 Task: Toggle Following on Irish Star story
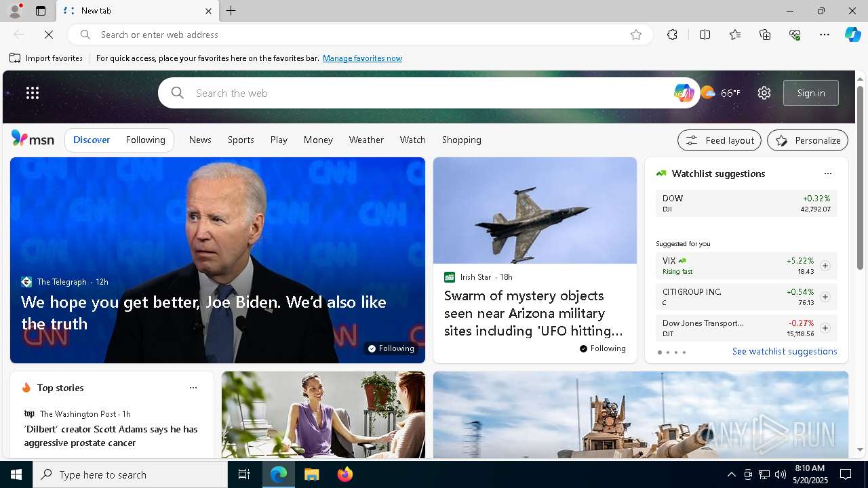tap(602, 348)
